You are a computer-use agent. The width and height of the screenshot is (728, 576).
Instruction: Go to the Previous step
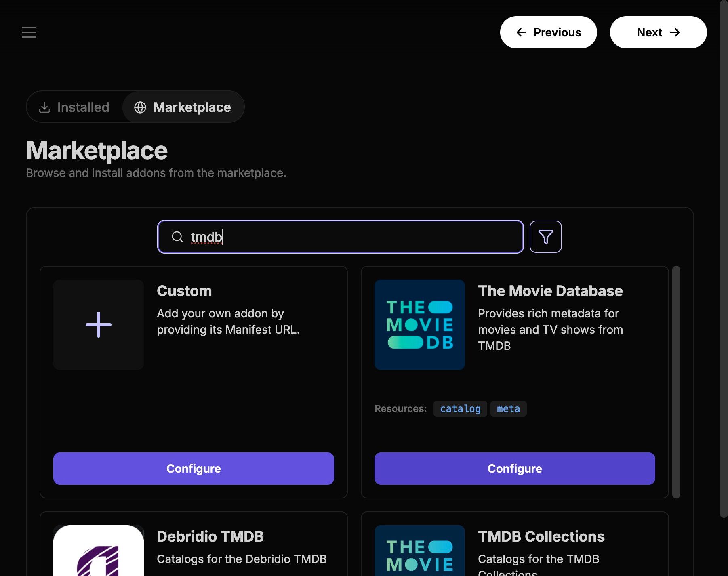click(548, 32)
